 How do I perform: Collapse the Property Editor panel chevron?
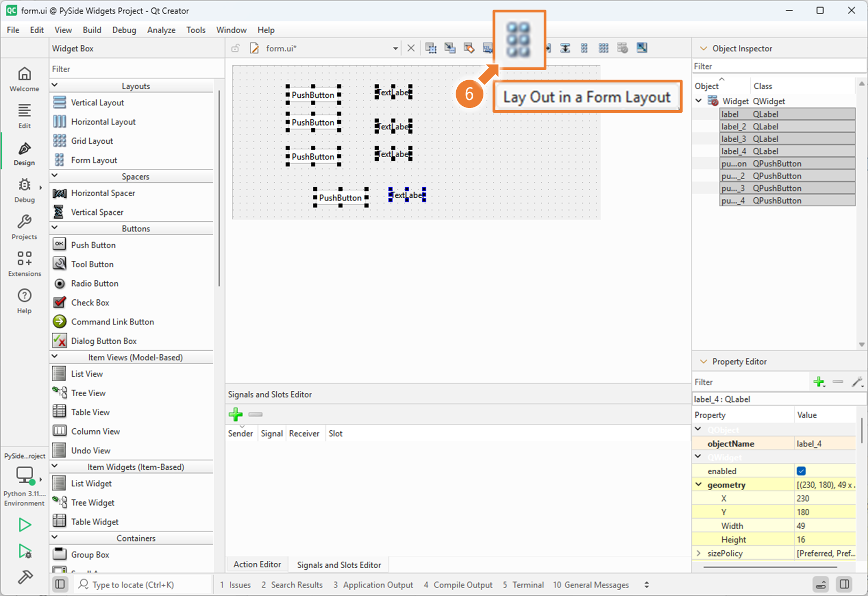(703, 361)
